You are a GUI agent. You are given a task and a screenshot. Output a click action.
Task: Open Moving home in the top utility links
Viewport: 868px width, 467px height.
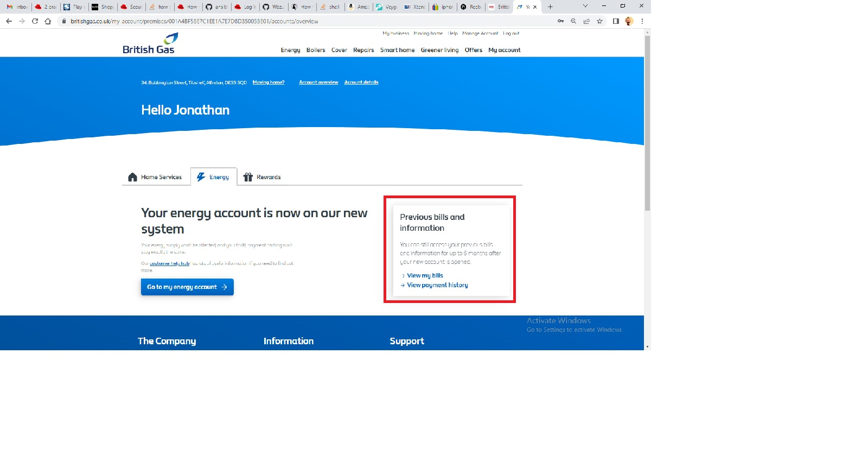click(428, 34)
